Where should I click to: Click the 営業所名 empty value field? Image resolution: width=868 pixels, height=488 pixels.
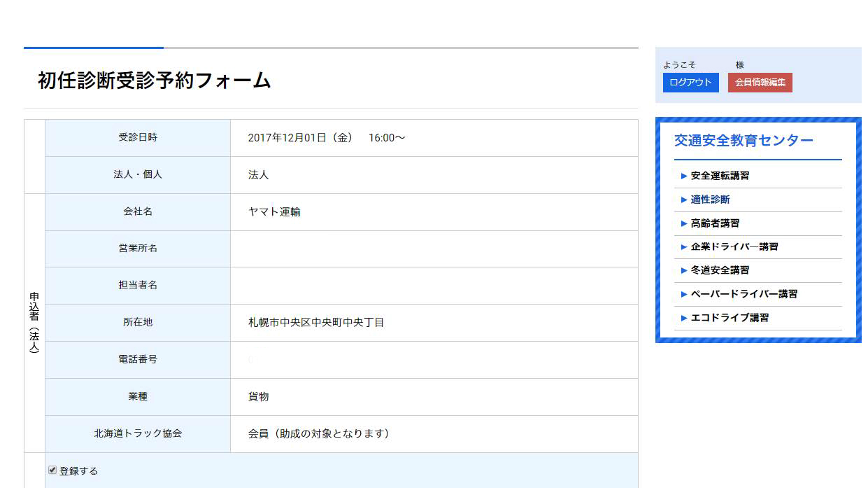(x=434, y=249)
